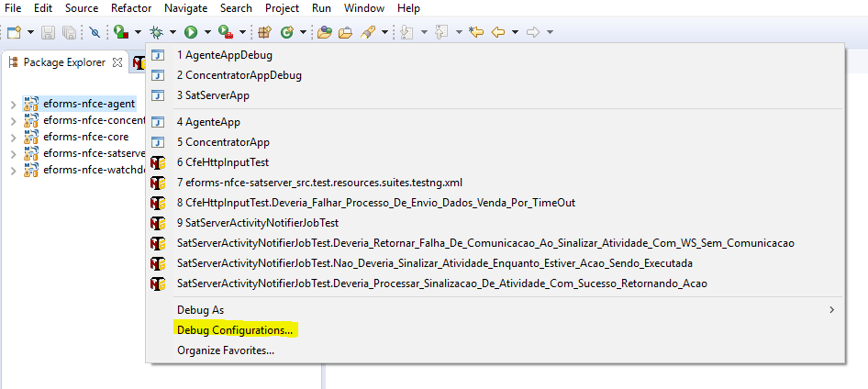Click the Open Type icon

click(323, 32)
